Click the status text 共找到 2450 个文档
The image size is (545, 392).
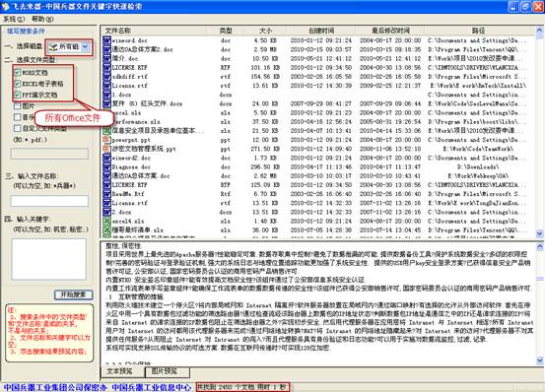coord(226,387)
